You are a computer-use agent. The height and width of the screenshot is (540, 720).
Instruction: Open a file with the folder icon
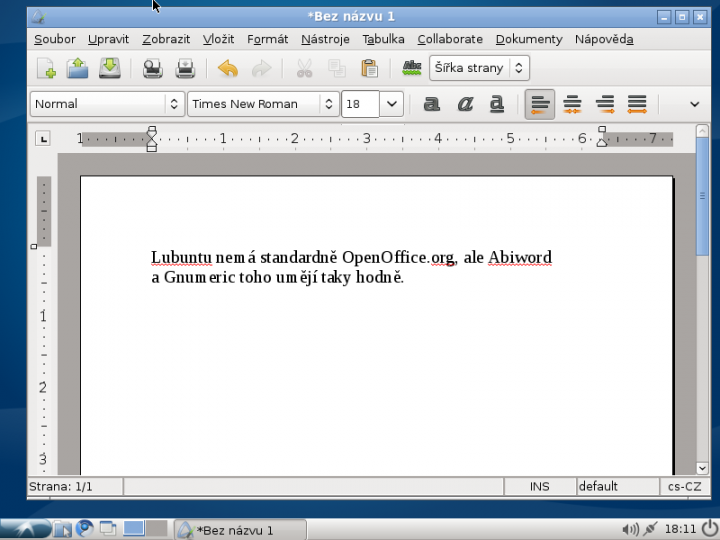(x=77, y=68)
